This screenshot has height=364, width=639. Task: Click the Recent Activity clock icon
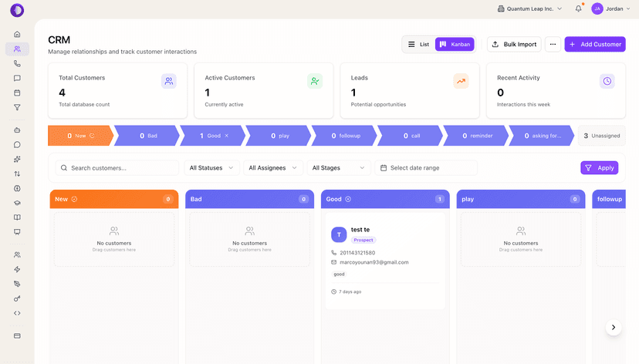coord(607,81)
